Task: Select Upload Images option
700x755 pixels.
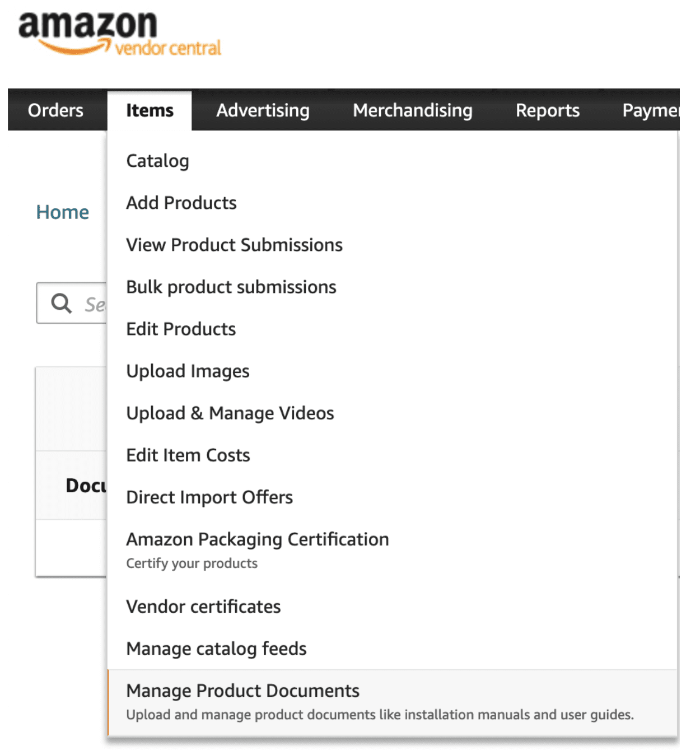Action: [188, 371]
